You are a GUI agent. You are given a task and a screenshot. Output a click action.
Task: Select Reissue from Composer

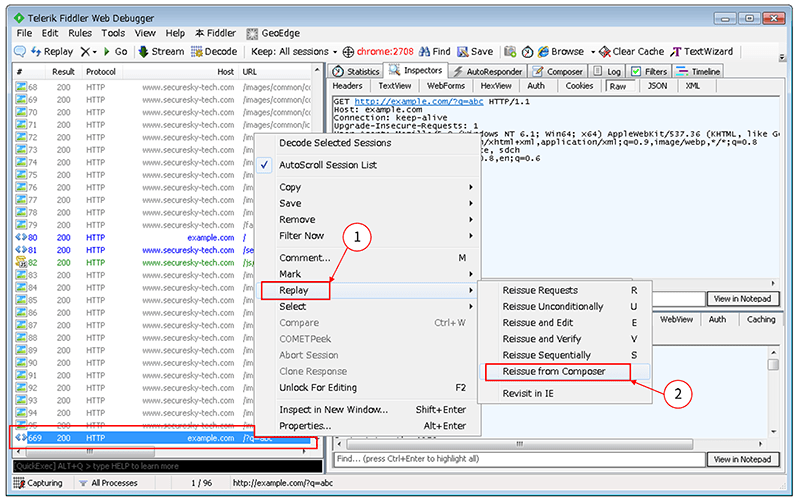564,371
